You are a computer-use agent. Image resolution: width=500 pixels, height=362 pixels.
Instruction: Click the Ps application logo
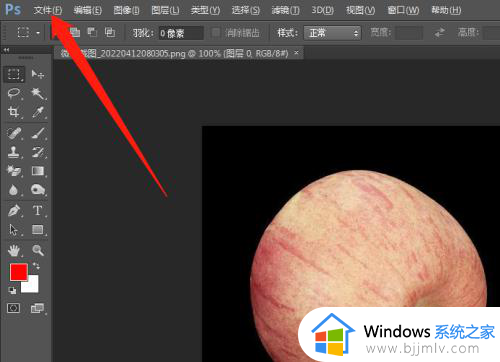coord(13,10)
